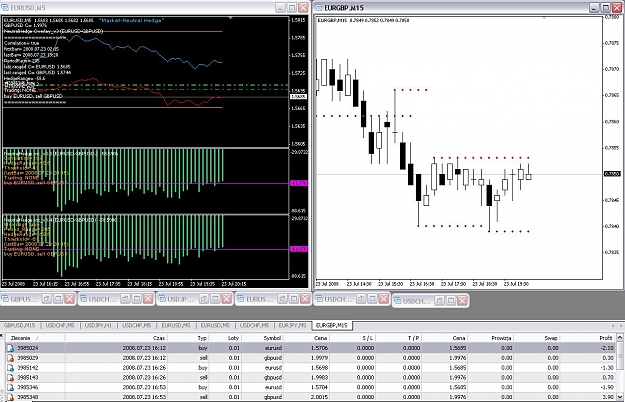625x402 pixels.
Task: Sort orders by the Profit column header
Action: pos(588,338)
